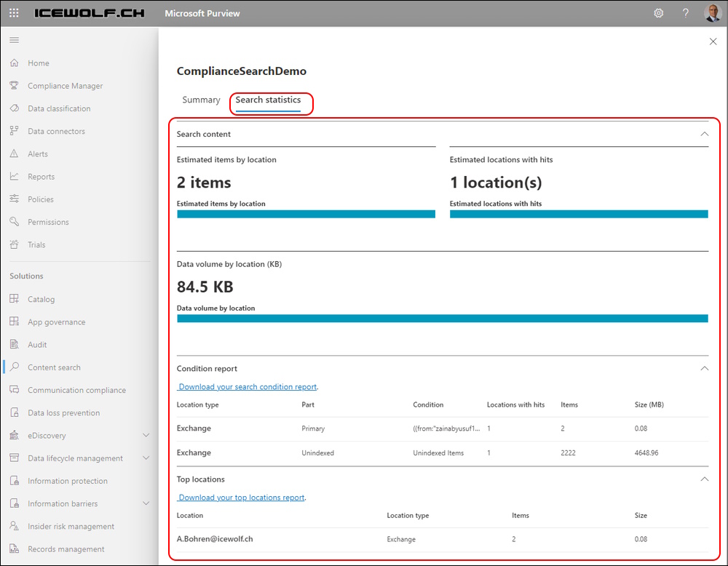Click the eDiscovery icon

tap(15, 436)
